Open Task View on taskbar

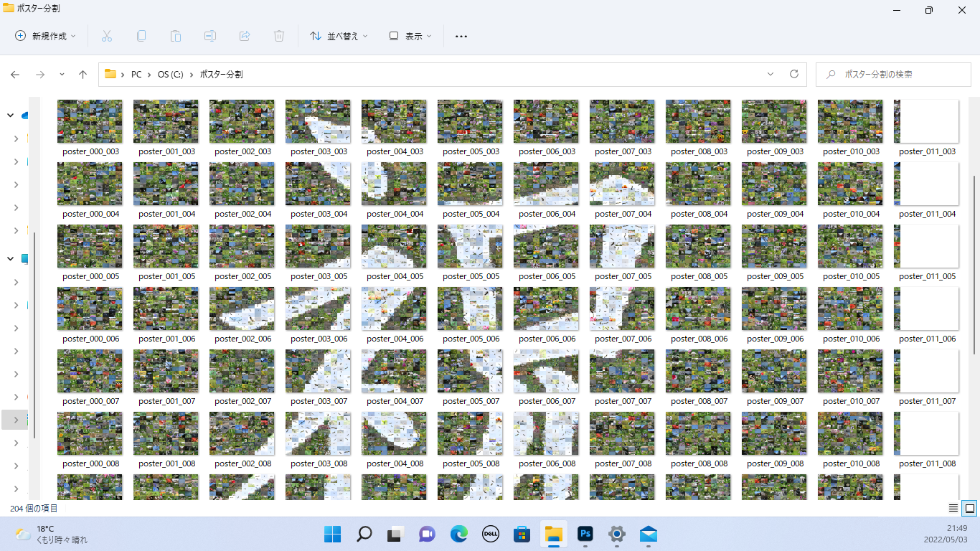click(395, 534)
